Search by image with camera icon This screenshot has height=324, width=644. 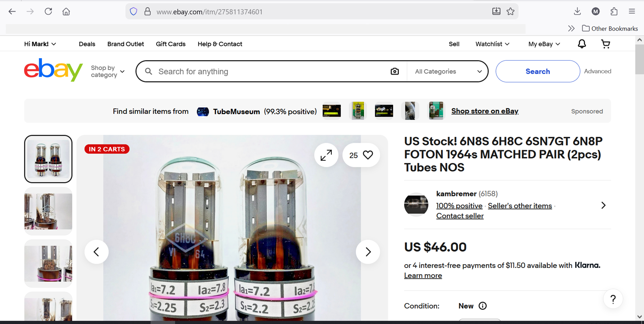point(395,71)
